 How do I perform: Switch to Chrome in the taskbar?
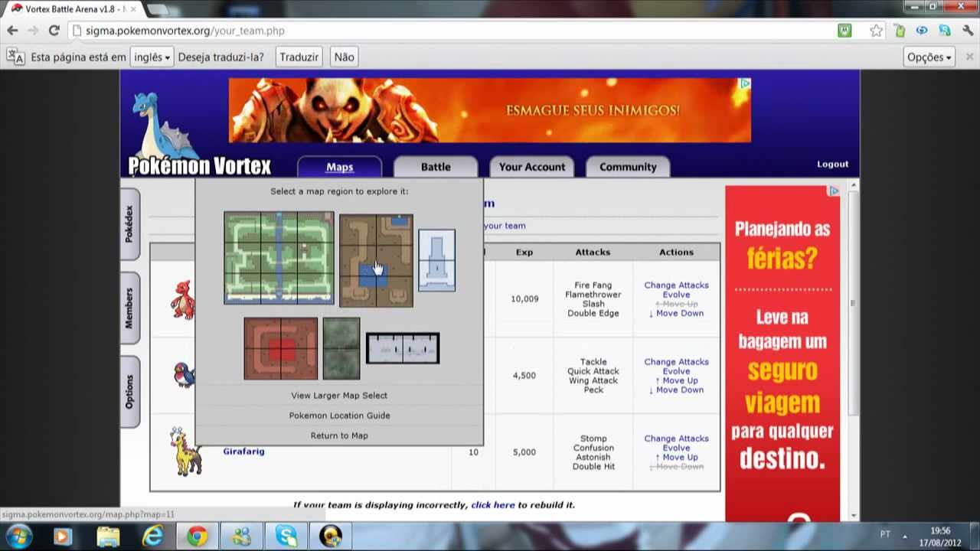[x=198, y=536]
